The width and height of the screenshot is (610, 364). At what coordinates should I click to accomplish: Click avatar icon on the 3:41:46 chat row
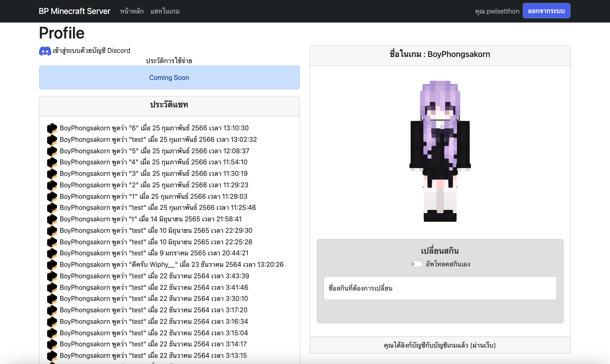tap(52, 288)
